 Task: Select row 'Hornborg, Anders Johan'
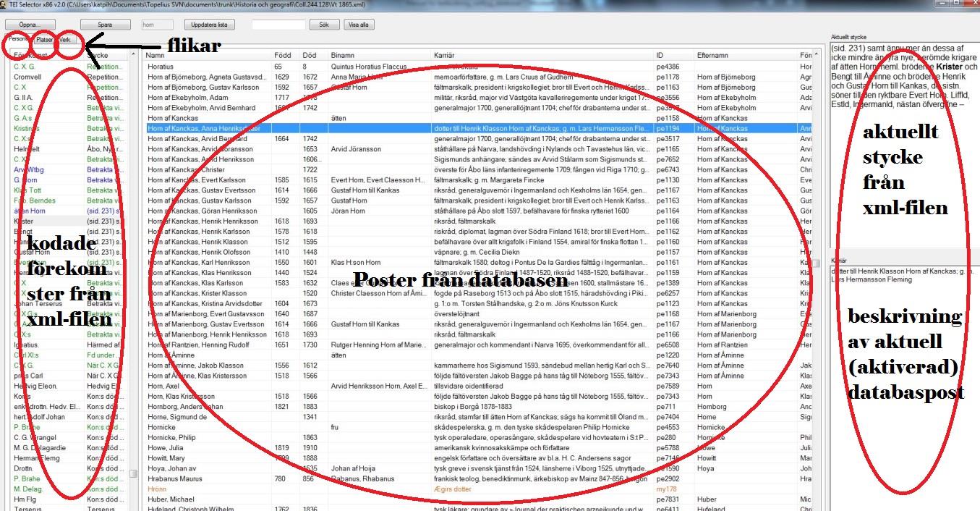[x=477, y=407]
